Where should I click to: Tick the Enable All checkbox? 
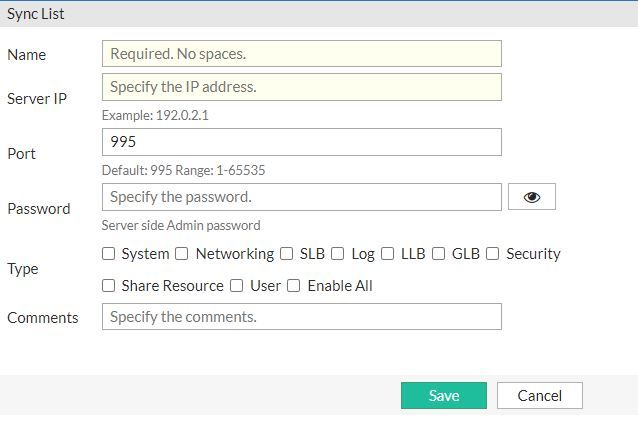point(294,286)
